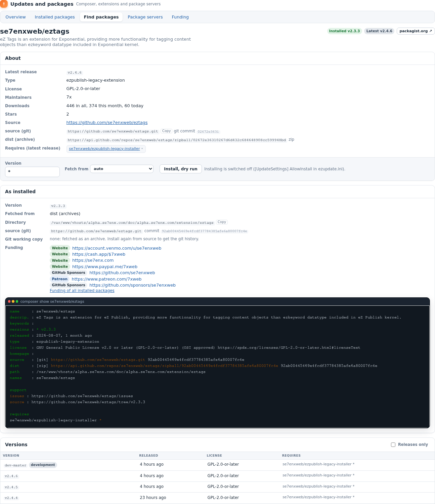The image size is (435, 504).
Task: Focus the Version input field
Action: 32,172
